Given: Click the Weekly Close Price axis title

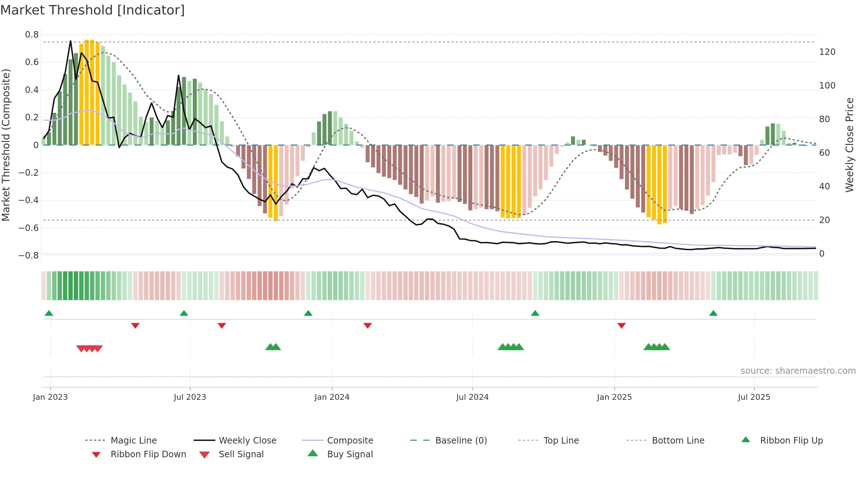Looking at the screenshot, I should (x=850, y=145).
